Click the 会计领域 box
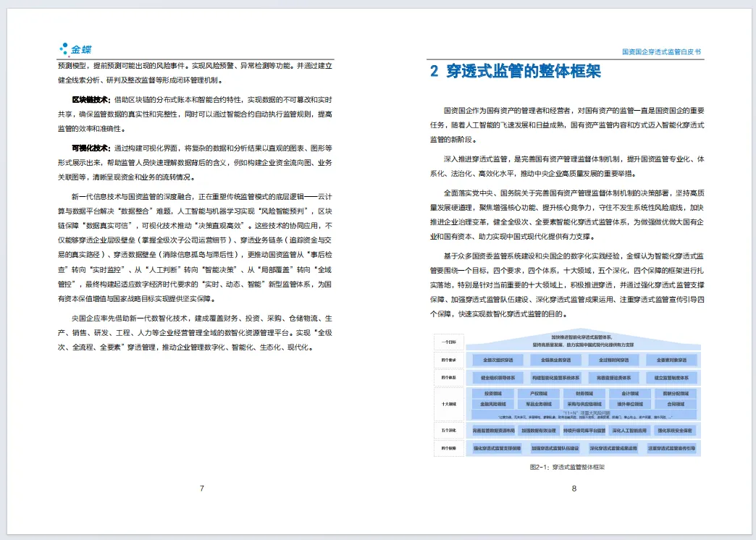Screen dimensions: 756x540 (630, 394)
